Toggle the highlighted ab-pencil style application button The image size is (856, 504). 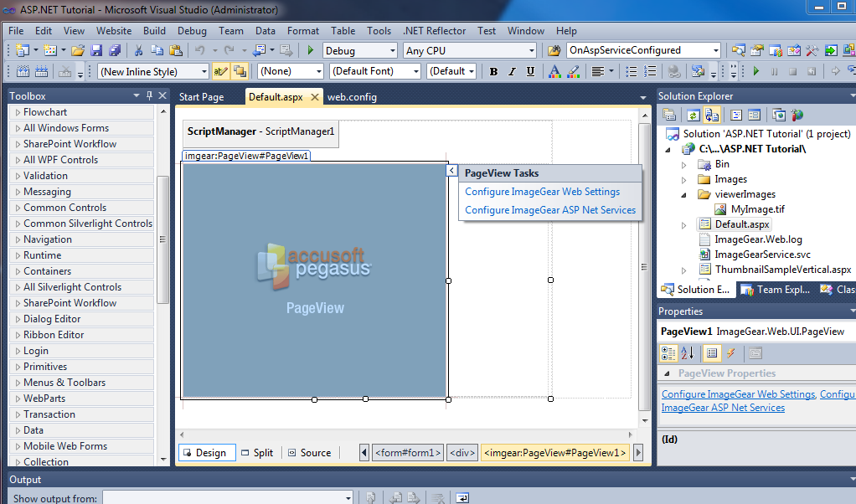[x=220, y=71]
